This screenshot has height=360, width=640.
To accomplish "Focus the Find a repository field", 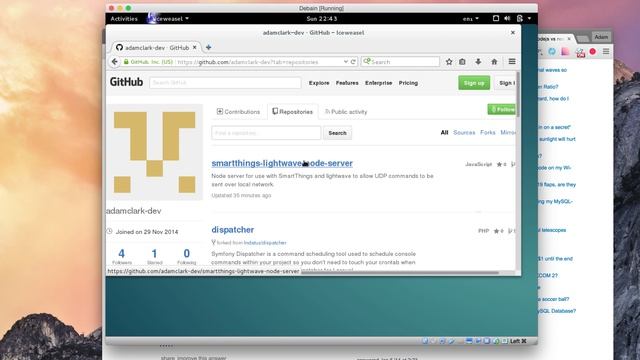I will coord(266,133).
